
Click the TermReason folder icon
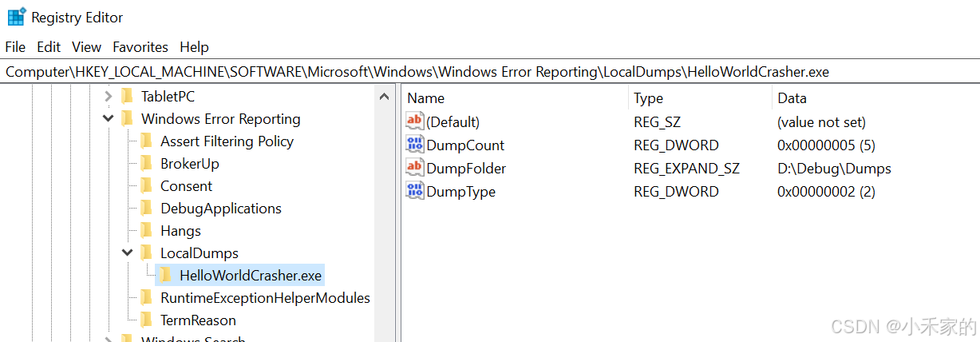146,320
